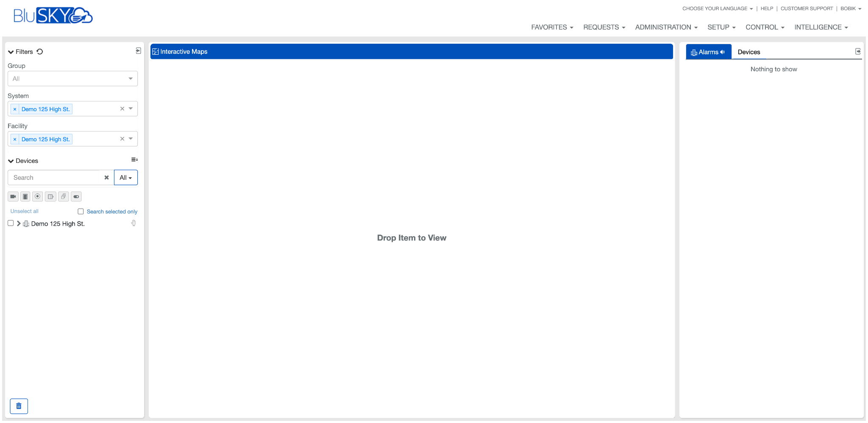Open the CUSTOMER SUPPORT link
The width and height of the screenshot is (868, 423).
[807, 8]
